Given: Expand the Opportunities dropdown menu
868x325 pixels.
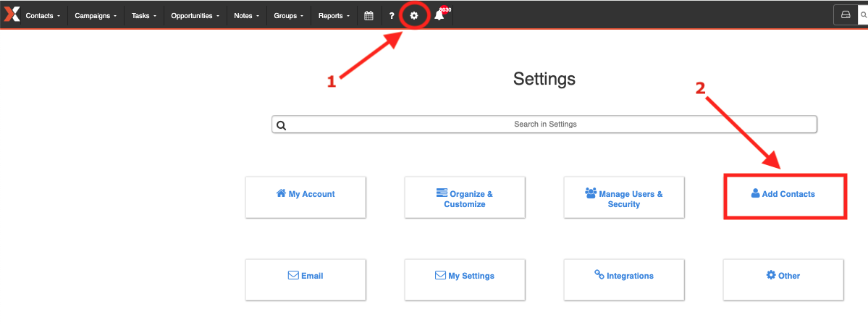Looking at the screenshot, I should pyautogui.click(x=195, y=15).
